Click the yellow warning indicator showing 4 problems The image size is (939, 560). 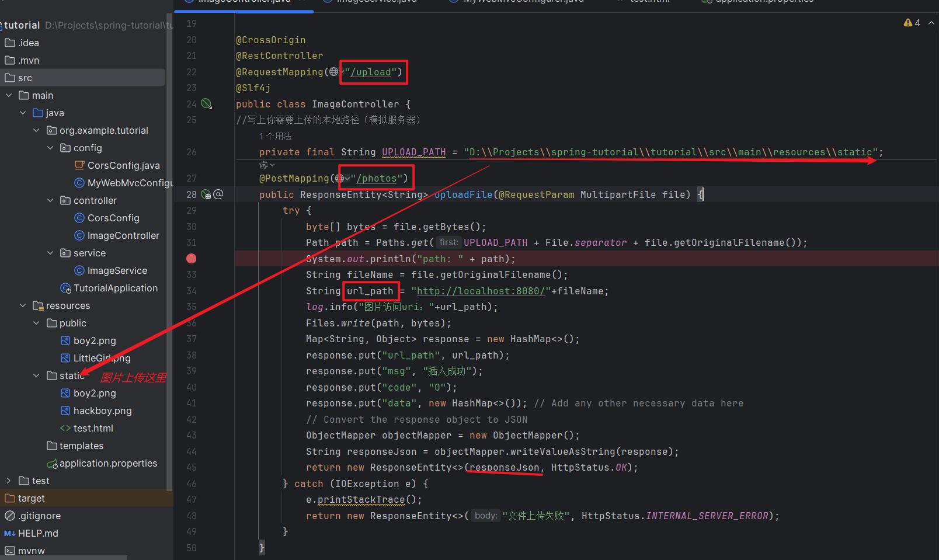(x=912, y=23)
